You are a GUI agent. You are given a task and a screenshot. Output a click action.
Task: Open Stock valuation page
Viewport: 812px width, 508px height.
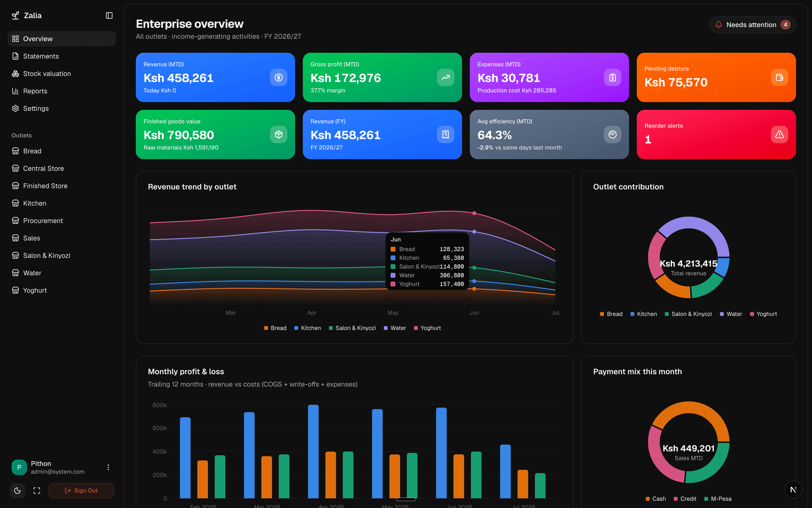pyautogui.click(x=62, y=74)
